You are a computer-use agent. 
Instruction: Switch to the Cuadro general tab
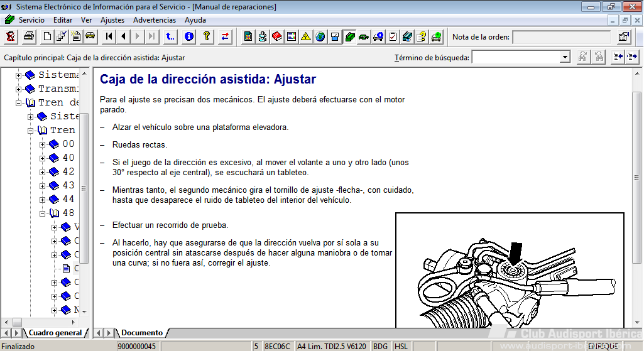click(x=55, y=333)
